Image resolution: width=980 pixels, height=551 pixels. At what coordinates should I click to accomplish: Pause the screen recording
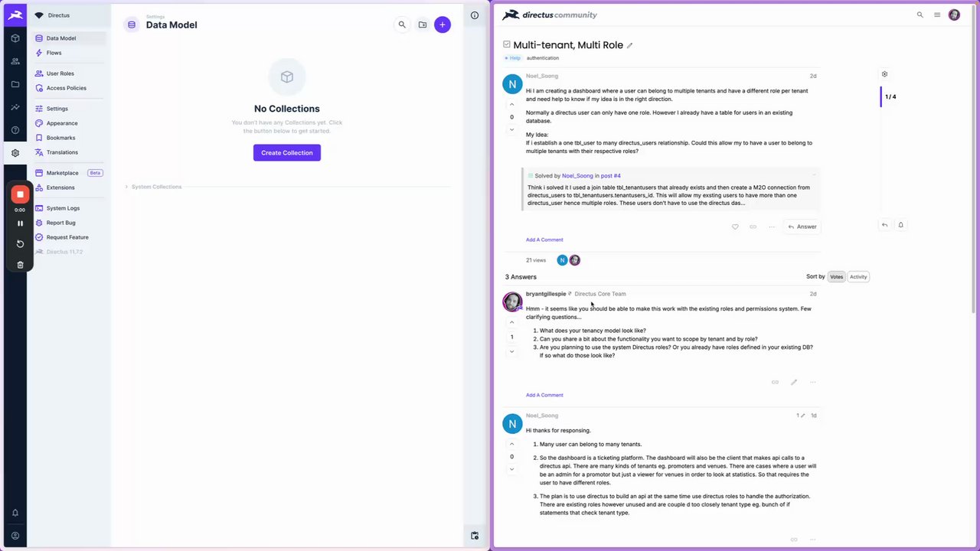[20, 223]
